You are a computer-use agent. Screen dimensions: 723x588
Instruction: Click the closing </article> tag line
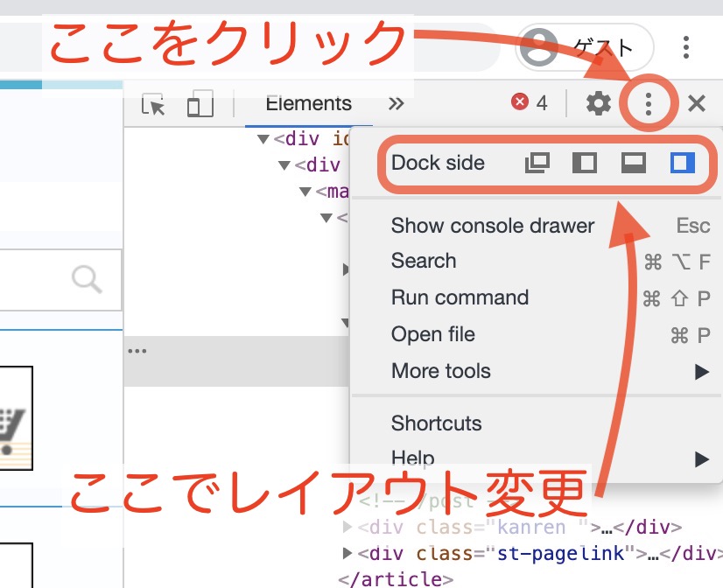(x=396, y=578)
